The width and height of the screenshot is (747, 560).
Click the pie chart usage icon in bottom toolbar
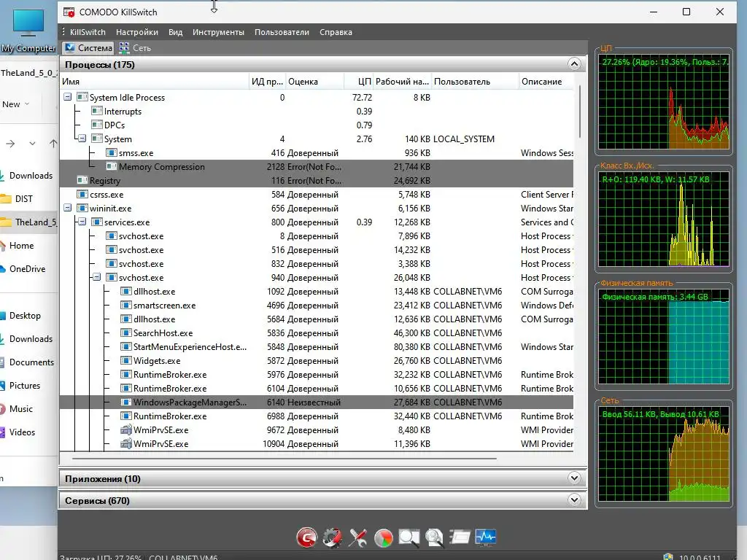[384, 537]
